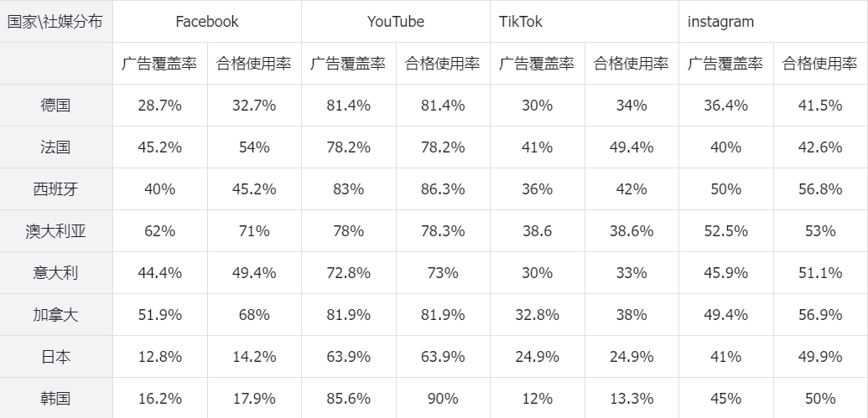Click Korea's YouTube 90% cell

pyautogui.click(x=443, y=398)
